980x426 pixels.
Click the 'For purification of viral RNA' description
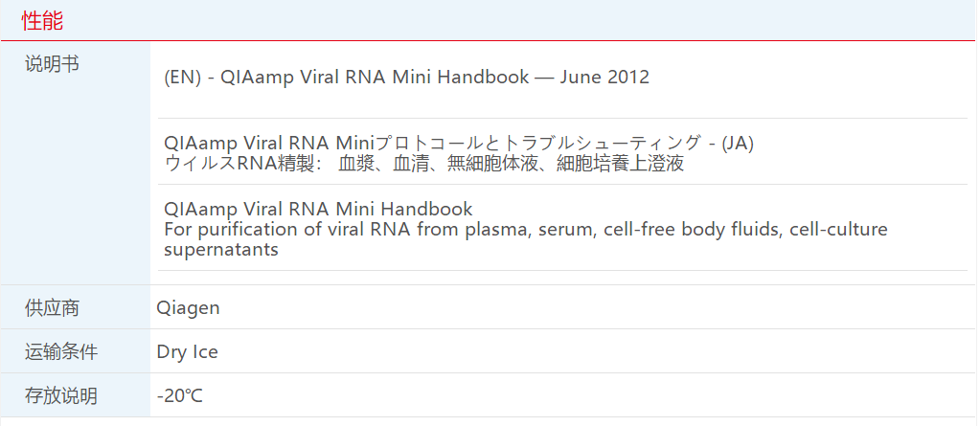(x=525, y=230)
